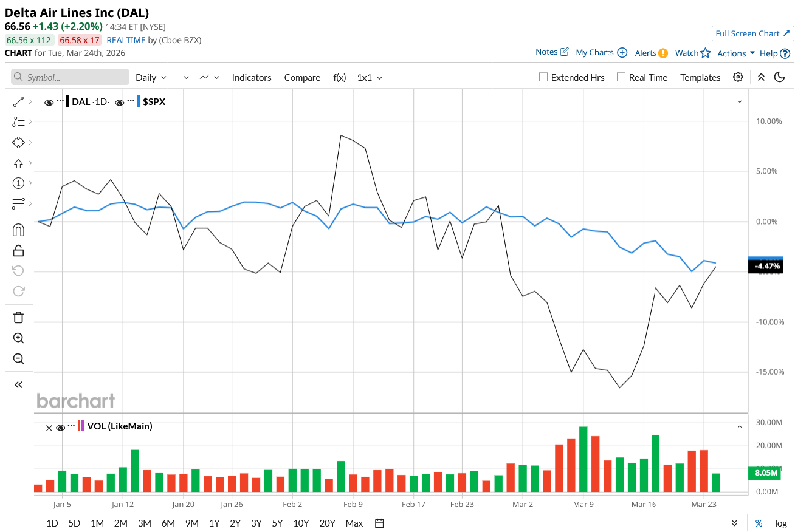
Task: Toggle dark mode moon icon
Action: 779,77
